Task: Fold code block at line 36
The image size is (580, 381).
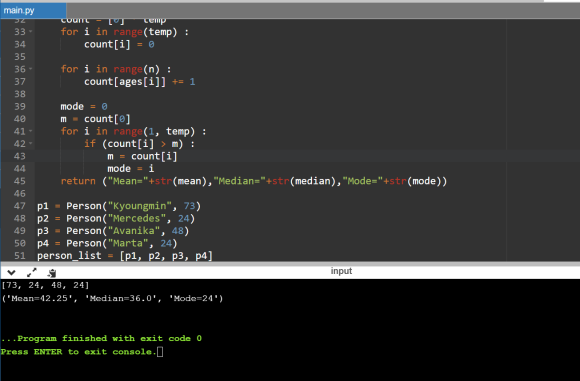Action: pyautogui.click(x=31, y=69)
